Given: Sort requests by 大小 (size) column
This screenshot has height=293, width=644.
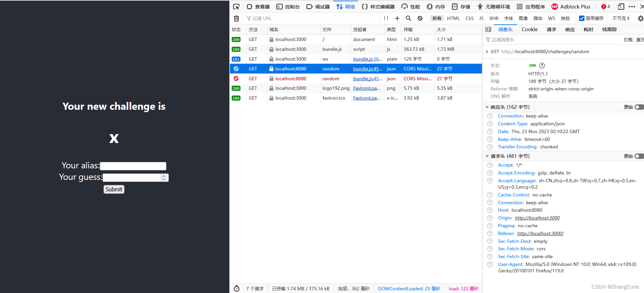Looking at the screenshot, I should pyautogui.click(x=458, y=29).
